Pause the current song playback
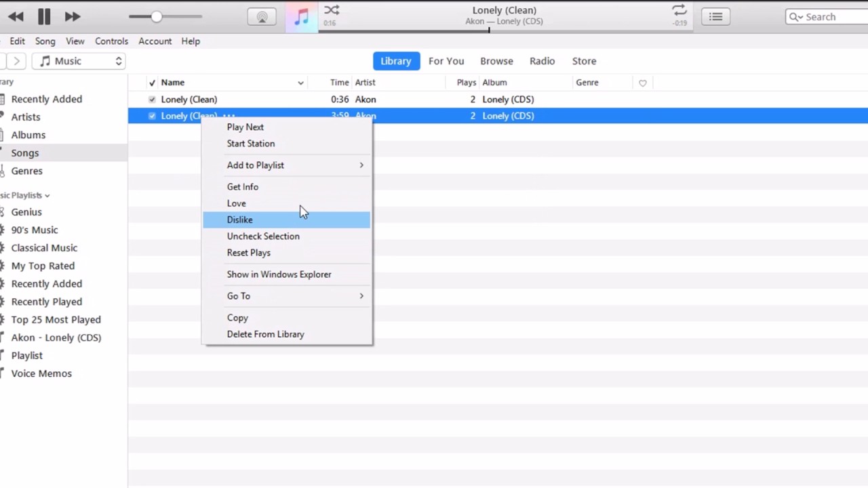The height and width of the screenshot is (488, 868). (44, 16)
